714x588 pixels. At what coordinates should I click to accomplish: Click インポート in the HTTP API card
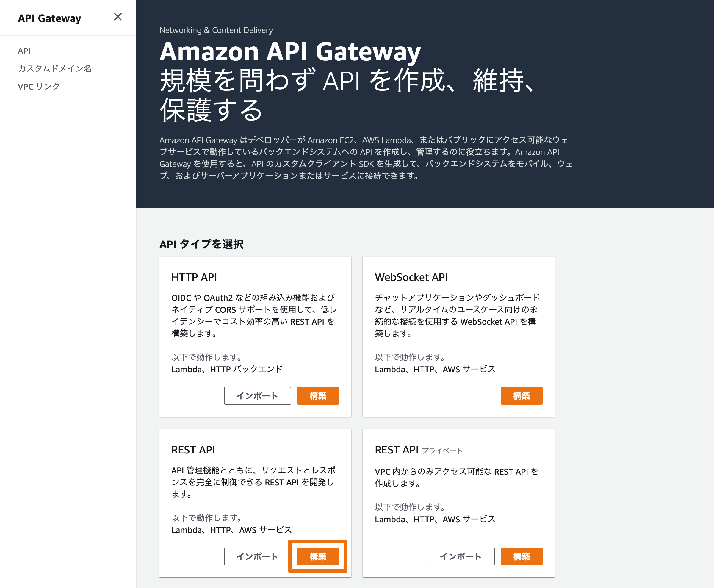coord(257,395)
